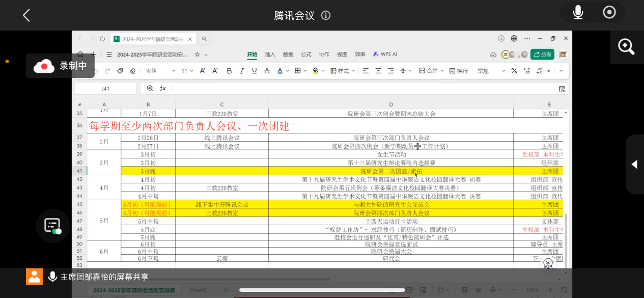Toggle bold formatting

point(229,71)
